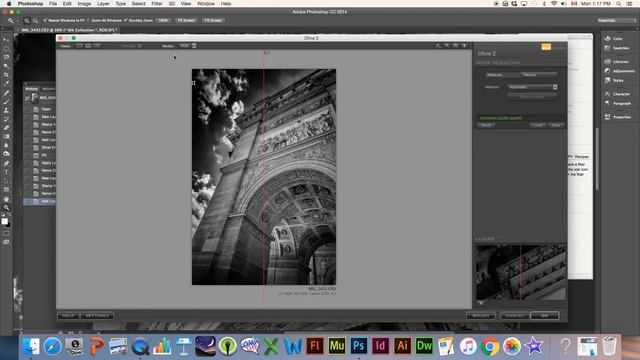This screenshot has height=360, width=640.
Task: Open the Essentials workspace dropdown
Action: (x=616, y=20)
